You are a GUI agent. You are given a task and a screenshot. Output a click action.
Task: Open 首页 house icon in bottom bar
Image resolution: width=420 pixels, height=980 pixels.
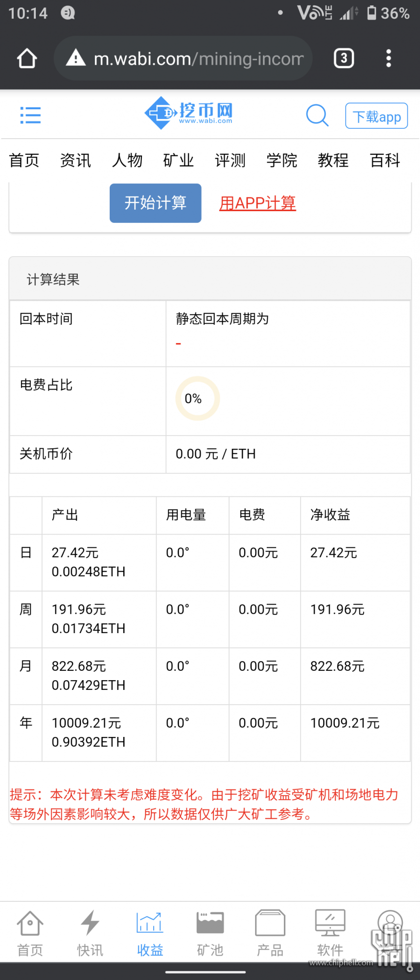tap(30, 923)
